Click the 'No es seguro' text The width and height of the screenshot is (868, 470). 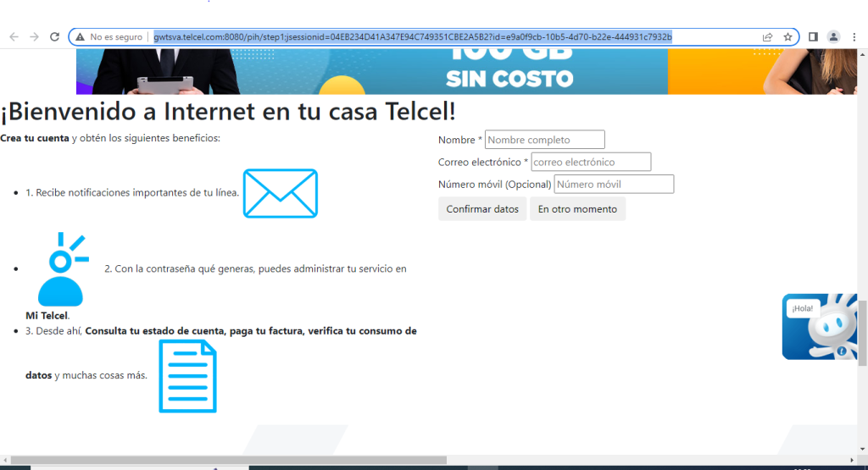(116, 37)
